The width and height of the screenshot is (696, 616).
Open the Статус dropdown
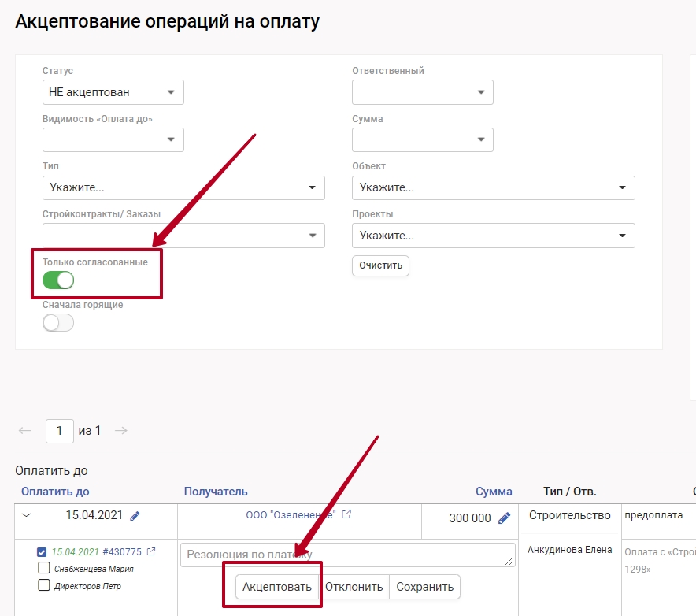pyautogui.click(x=113, y=92)
